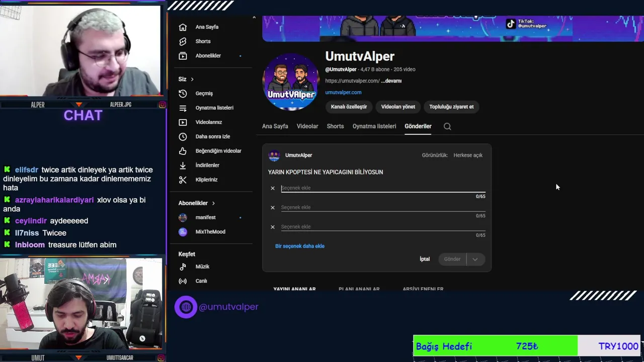Select the Gönderiler channel tab

click(418, 126)
